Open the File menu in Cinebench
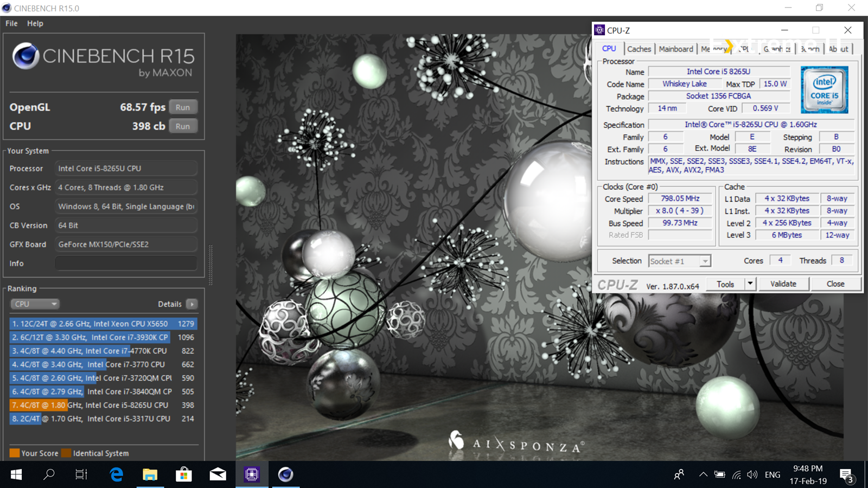The width and height of the screenshot is (868, 488). [11, 23]
